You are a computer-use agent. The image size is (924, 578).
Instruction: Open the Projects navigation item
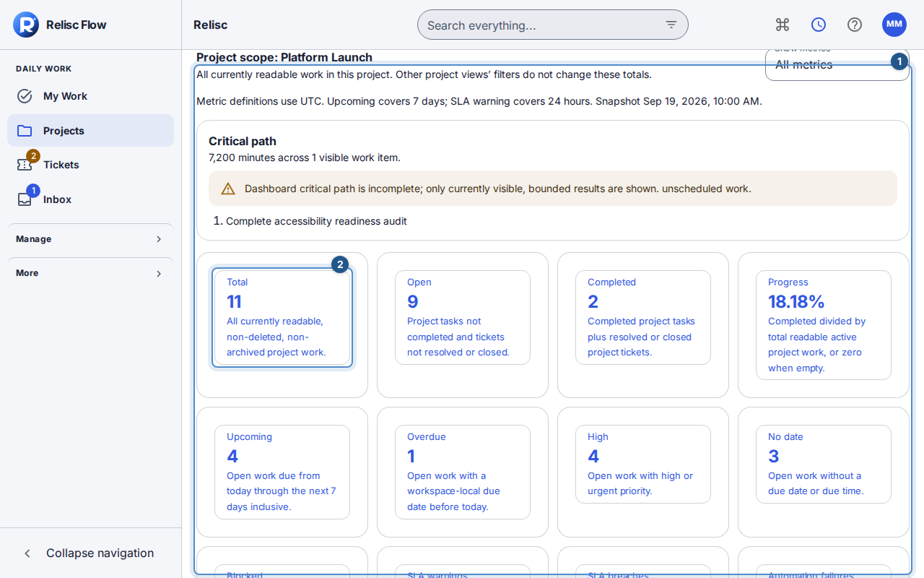pos(90,131)
